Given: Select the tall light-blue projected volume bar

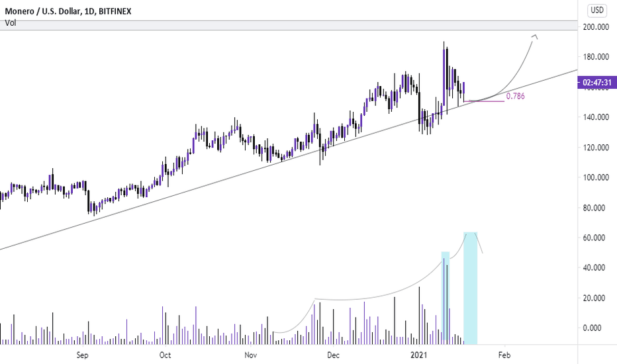Looking at the screenshot, I should [x=470, y=288].
